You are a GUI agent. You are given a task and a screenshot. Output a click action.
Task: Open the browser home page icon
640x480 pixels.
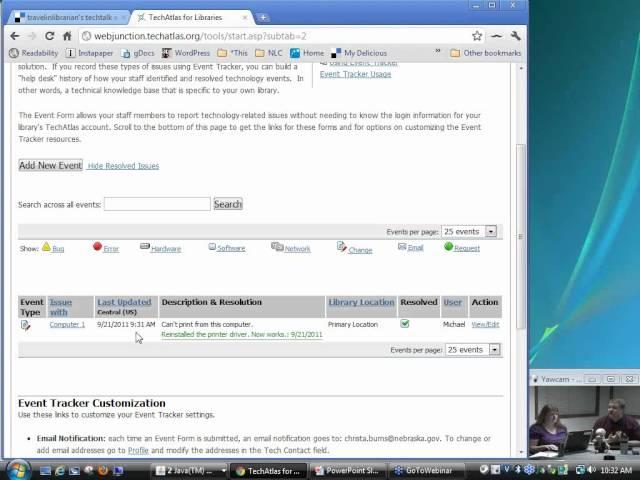pos(67,36)
